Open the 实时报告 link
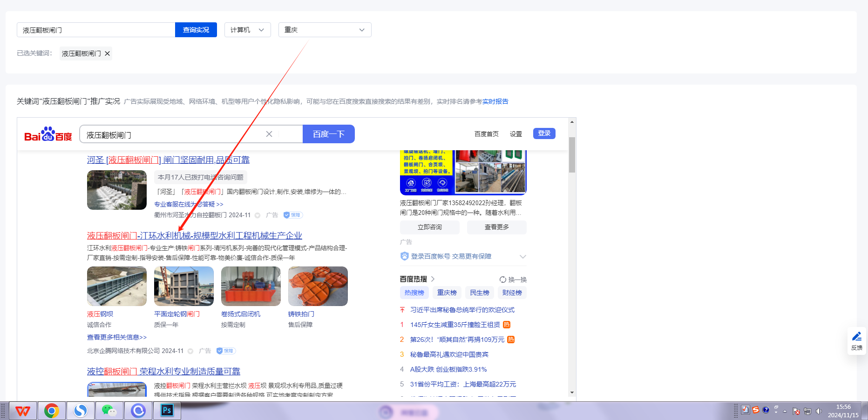The height and width of the screenshot is (420, 868). click(x=495, y=101)
